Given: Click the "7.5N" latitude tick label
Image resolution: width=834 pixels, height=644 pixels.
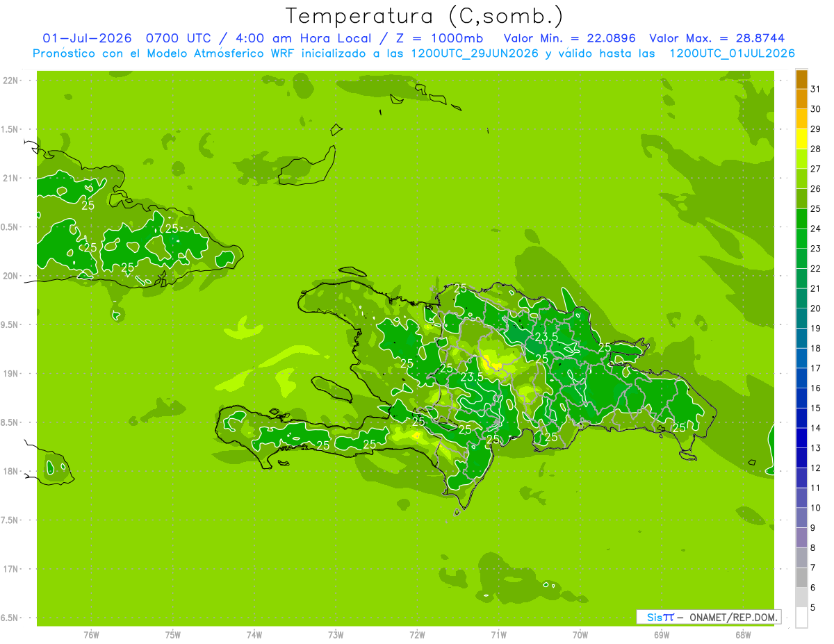Looking at the screenshot, I should click(10, 520).
